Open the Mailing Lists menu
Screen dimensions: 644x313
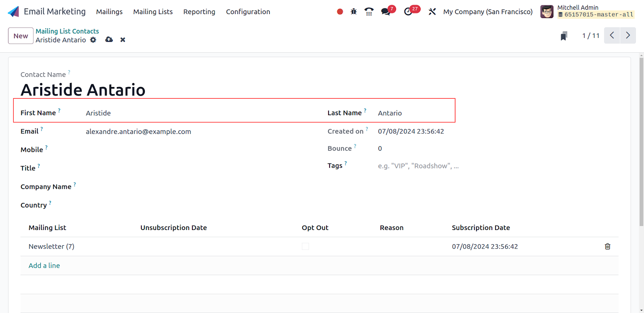[153, 12]
